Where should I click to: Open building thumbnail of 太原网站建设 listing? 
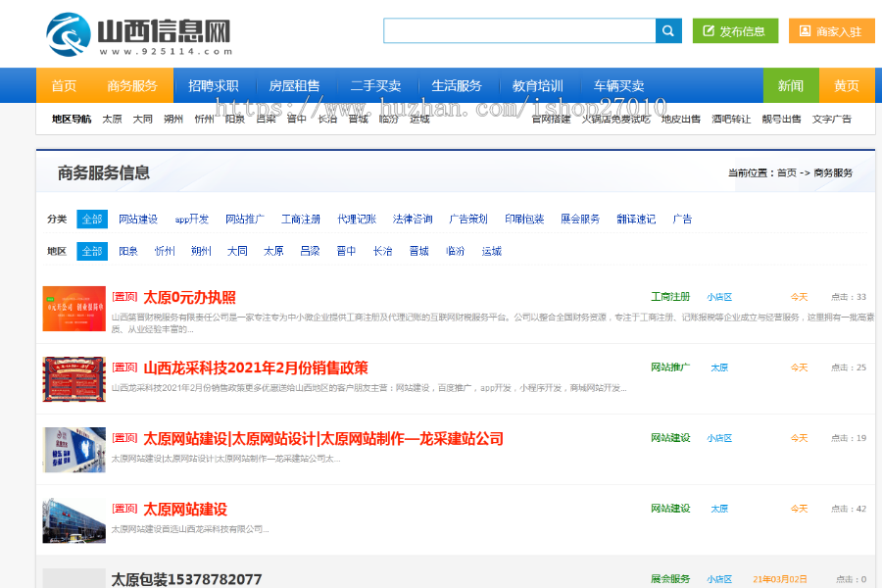(x=74, y=520)
